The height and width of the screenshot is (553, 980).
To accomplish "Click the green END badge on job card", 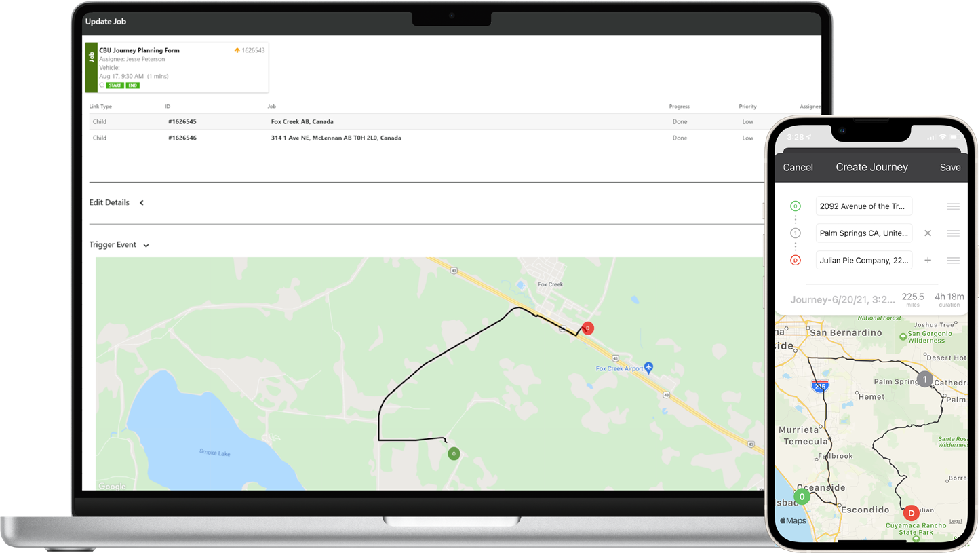I will (132, 85).
